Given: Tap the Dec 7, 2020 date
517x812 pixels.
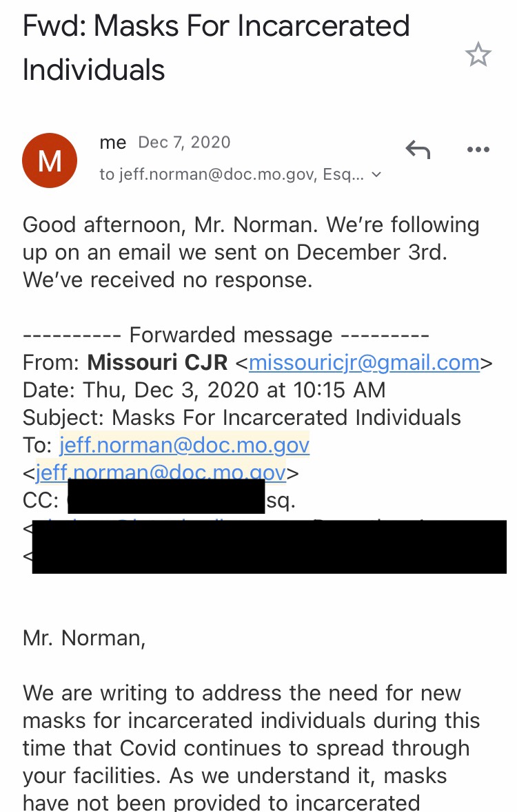Looking at the screenshot, I should [x=184, y=142].
